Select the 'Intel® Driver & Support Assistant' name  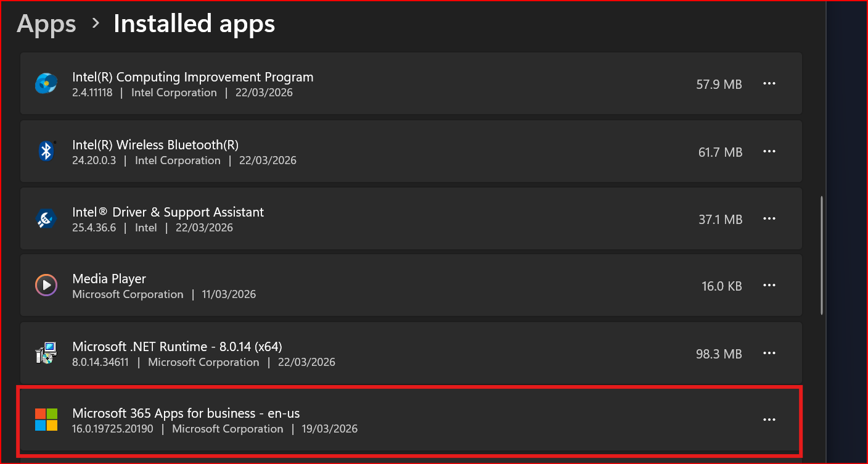168,212
